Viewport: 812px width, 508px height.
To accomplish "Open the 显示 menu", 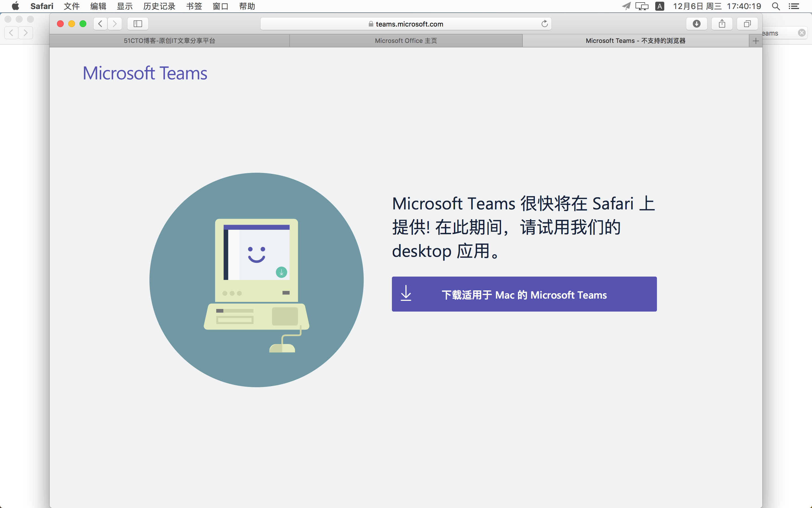I will point(125,6).
